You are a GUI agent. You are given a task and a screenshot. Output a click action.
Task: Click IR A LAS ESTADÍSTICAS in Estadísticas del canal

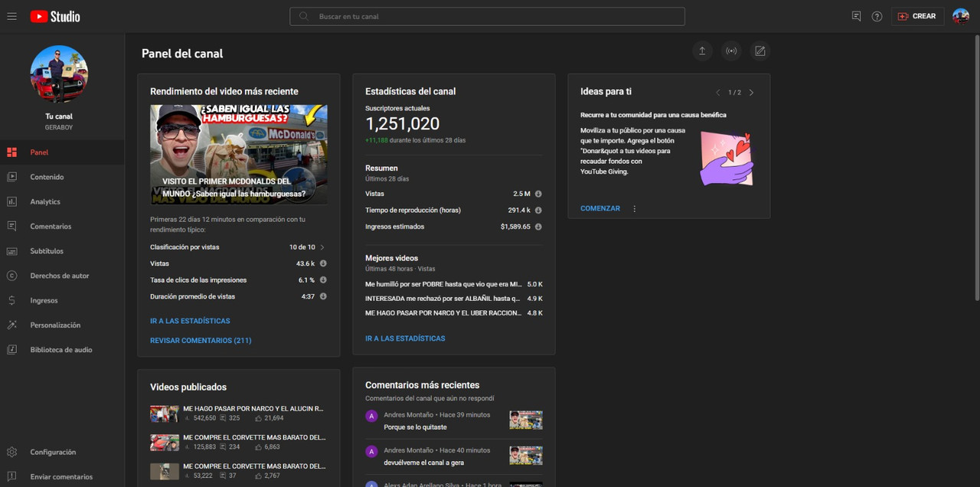click(405, 338)
